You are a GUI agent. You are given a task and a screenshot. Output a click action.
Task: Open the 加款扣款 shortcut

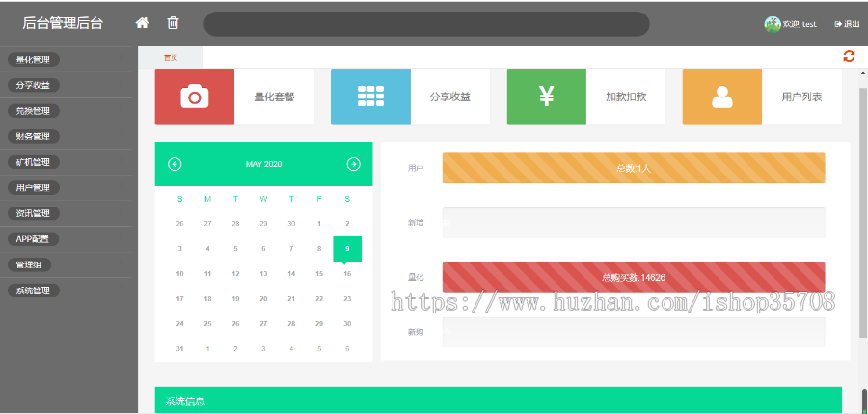[626, 97]
